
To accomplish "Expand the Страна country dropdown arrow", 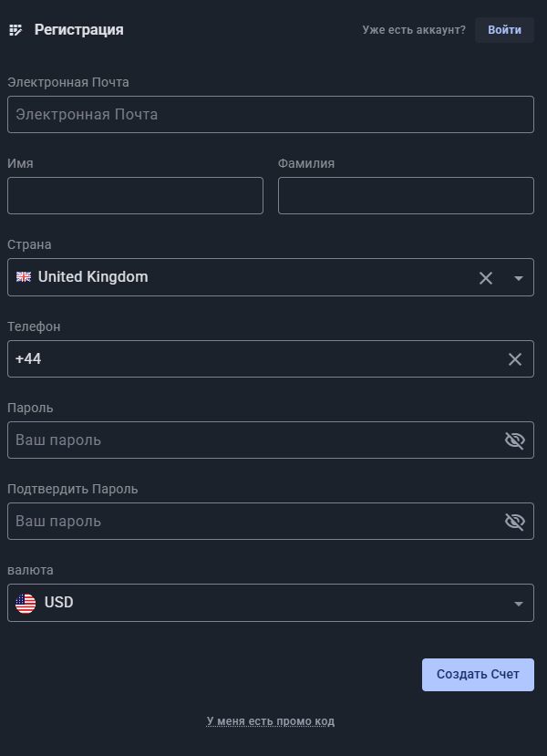I will click(x=519, y=278).
